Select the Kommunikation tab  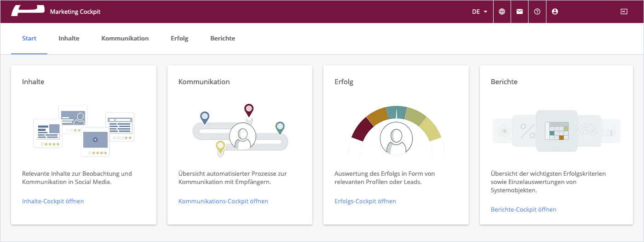point(125,39)
